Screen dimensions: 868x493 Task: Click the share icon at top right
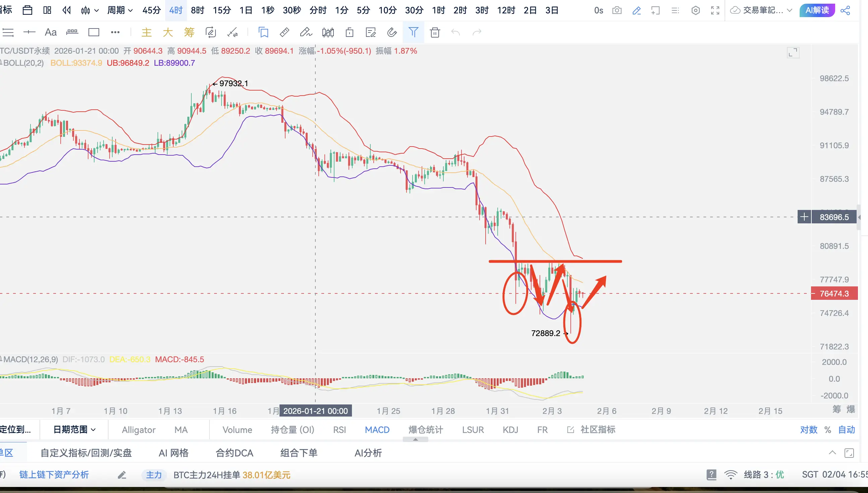point(845,10)
